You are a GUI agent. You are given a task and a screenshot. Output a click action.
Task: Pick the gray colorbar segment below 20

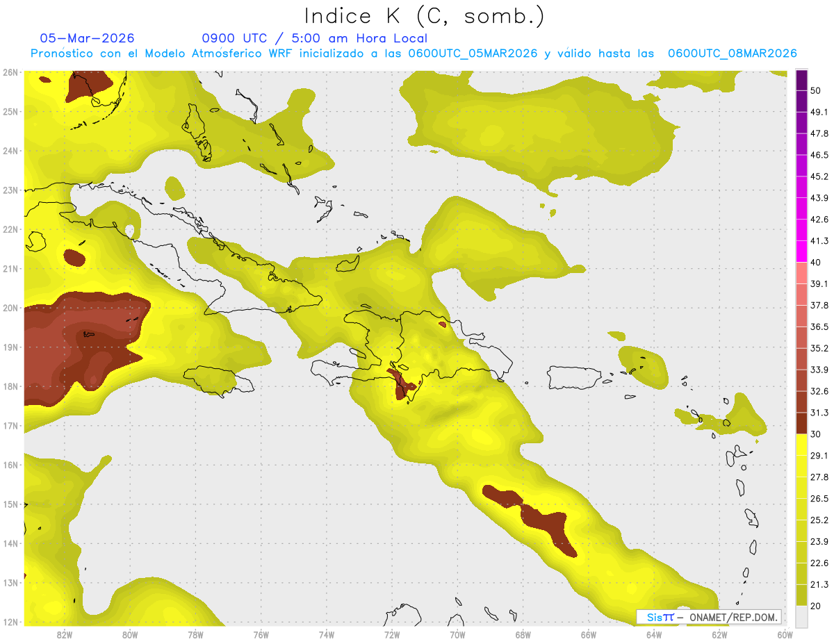tap(801, 616)
